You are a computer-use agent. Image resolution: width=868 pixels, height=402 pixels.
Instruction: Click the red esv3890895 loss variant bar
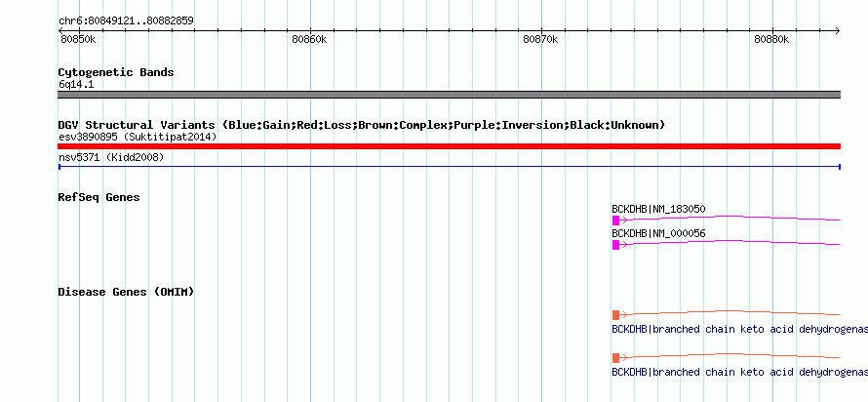pyautogui.click(x=449, y=146)
